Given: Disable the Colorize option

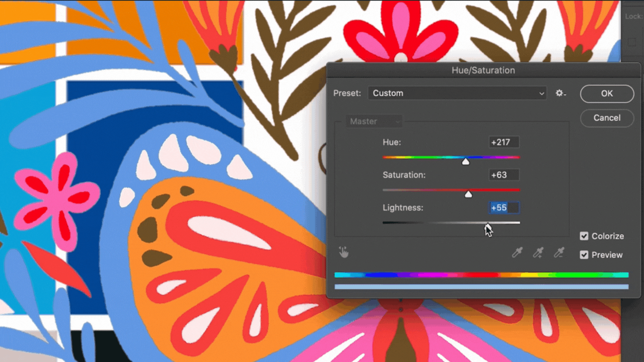Looking at the screenshot, I should pyautogui.click(x=584, y=236).
